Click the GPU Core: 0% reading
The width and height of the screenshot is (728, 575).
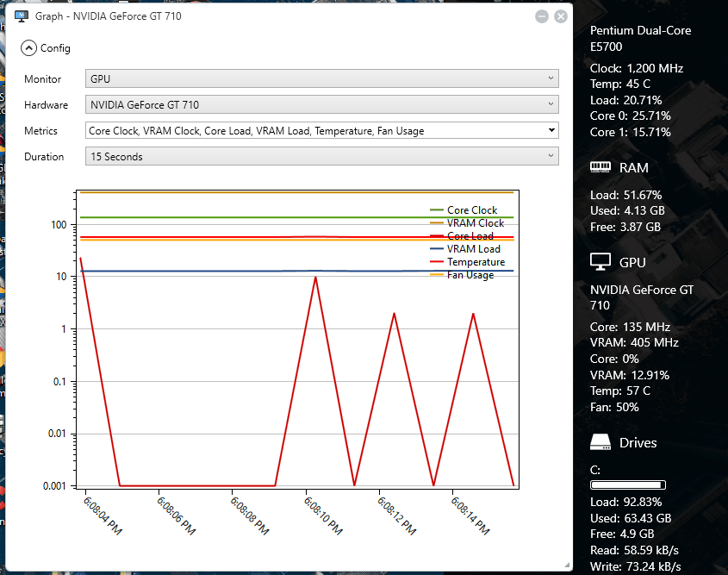point(614,359)
